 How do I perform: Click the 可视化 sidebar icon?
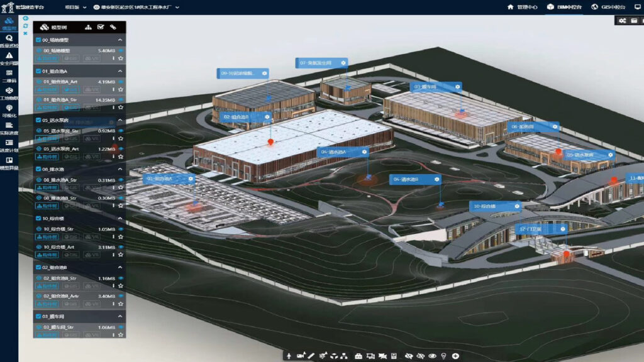[x=9, y=108]
